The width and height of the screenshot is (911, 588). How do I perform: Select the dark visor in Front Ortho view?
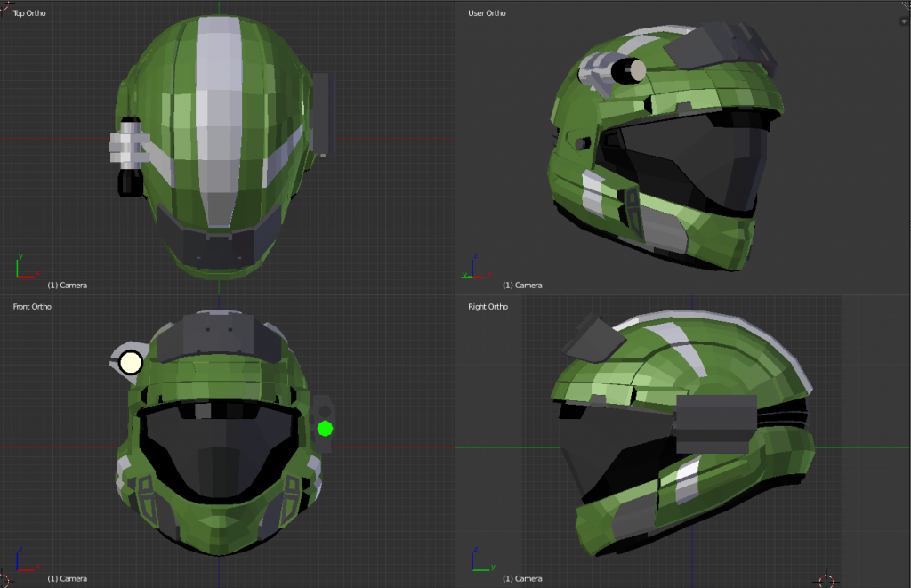coord(218,450)
